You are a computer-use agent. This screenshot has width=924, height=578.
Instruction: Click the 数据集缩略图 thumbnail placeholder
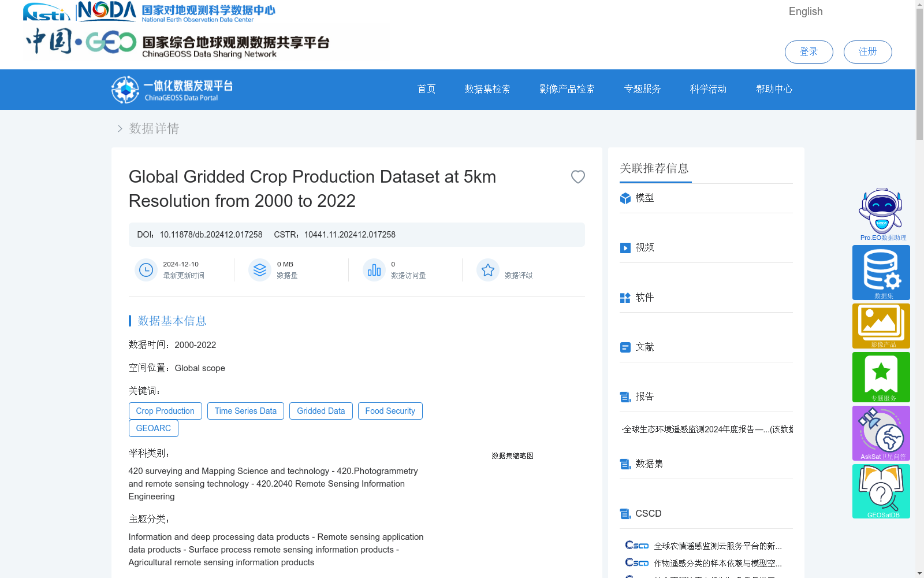pos(512,456)
